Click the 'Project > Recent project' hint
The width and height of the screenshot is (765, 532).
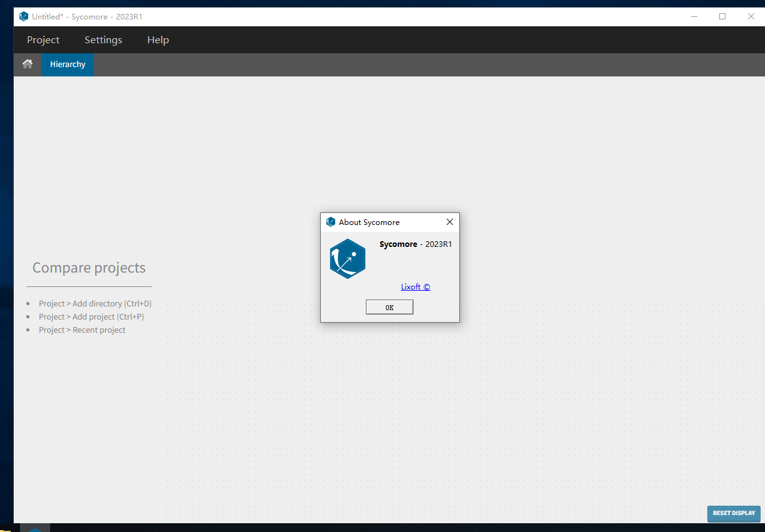82,330
